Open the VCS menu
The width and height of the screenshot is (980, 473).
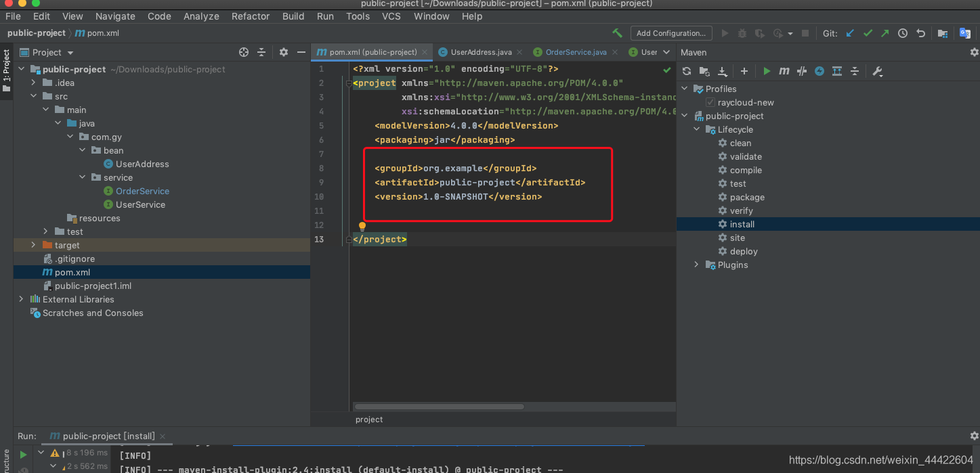[391, 16]
